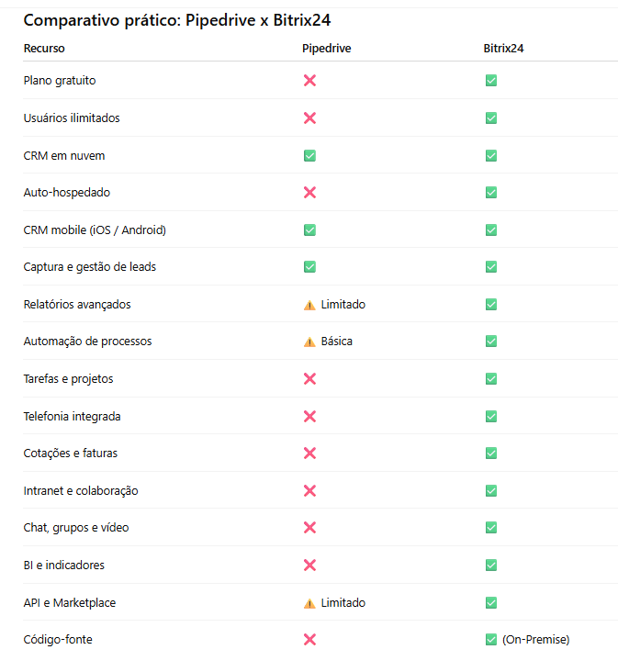
Task: Click the warning icon beside Básica
Action: (x=309, y=342)
